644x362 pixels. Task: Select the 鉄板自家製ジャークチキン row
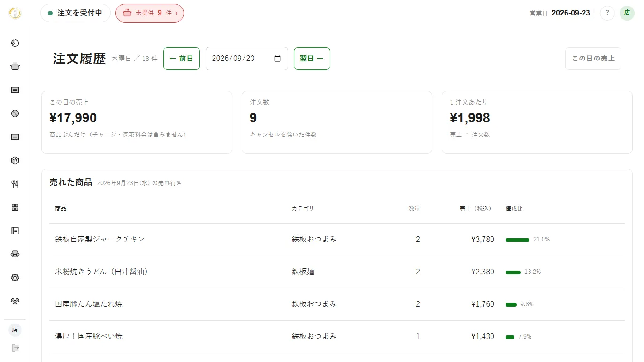(337, 240)
